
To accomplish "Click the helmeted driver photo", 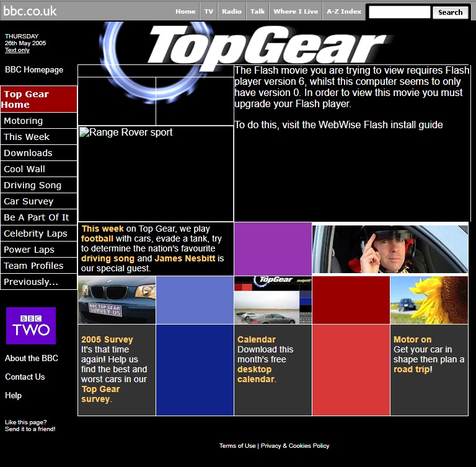I will point(390,249).
